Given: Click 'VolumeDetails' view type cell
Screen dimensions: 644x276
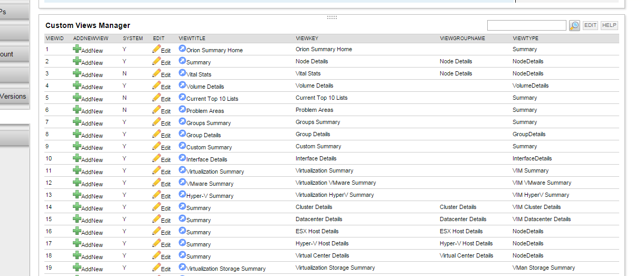Looking at the screenshot, I should pyautogui.click(x=531, y=85).
